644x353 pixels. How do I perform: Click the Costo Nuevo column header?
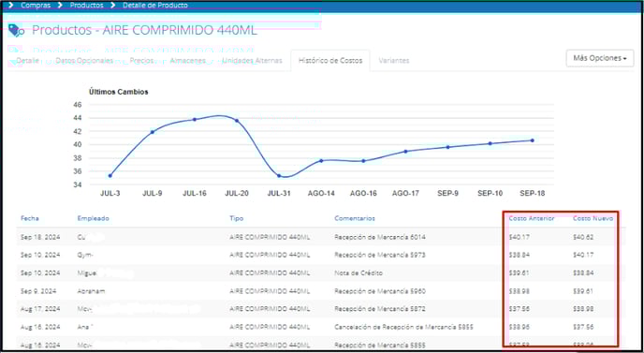point(593,218)
